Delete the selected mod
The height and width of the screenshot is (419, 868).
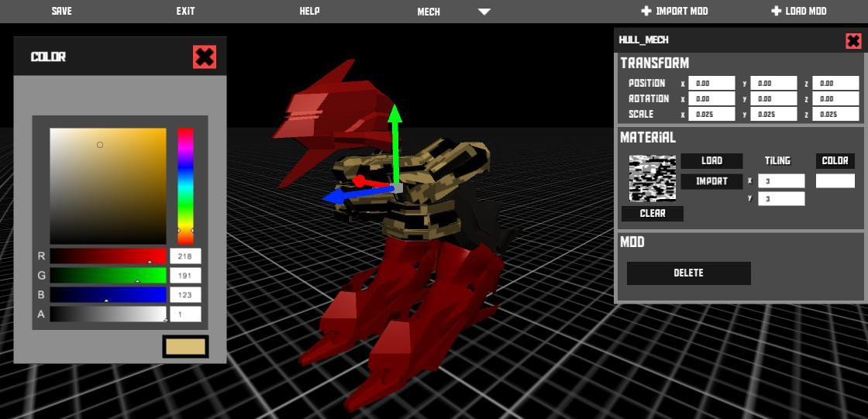point(689,273)
